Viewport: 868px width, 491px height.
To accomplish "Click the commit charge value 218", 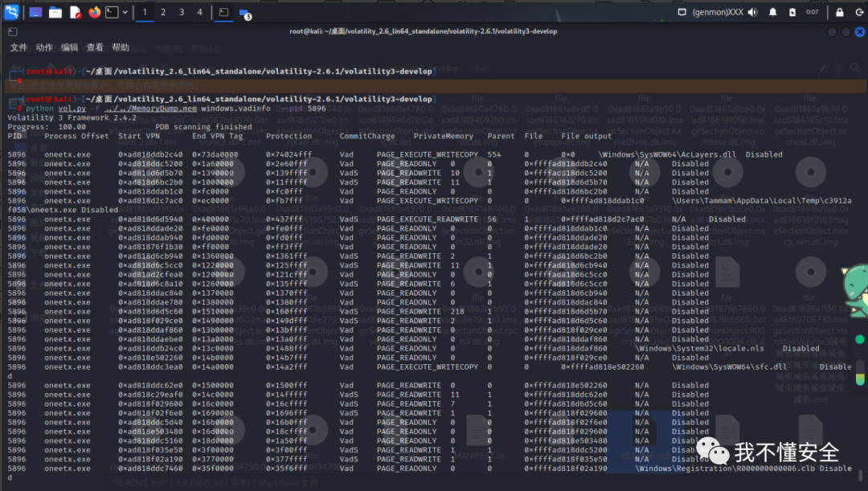I will click(457, 312).
